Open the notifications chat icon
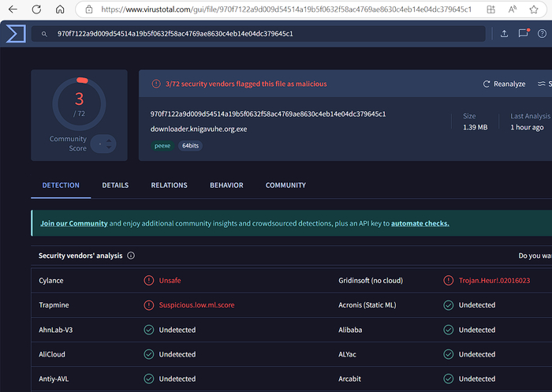Screen dimensions: 552x392 524,33
